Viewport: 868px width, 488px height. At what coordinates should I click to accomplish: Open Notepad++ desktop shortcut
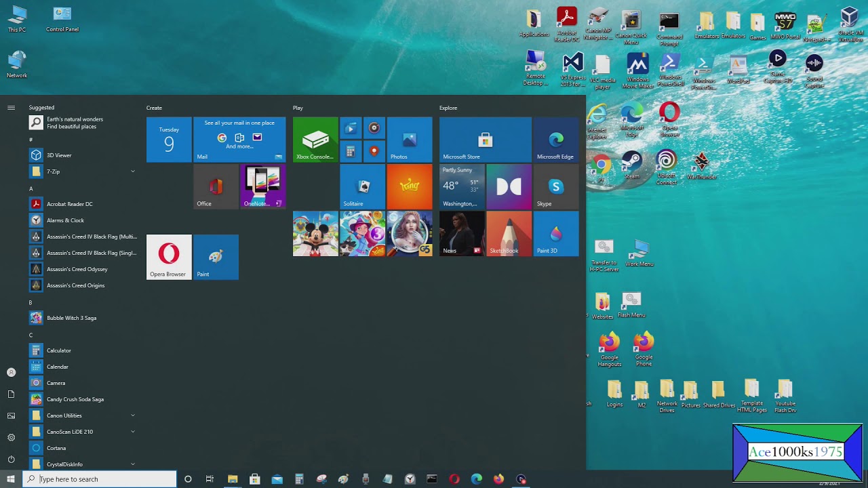(x=816, y=27)
